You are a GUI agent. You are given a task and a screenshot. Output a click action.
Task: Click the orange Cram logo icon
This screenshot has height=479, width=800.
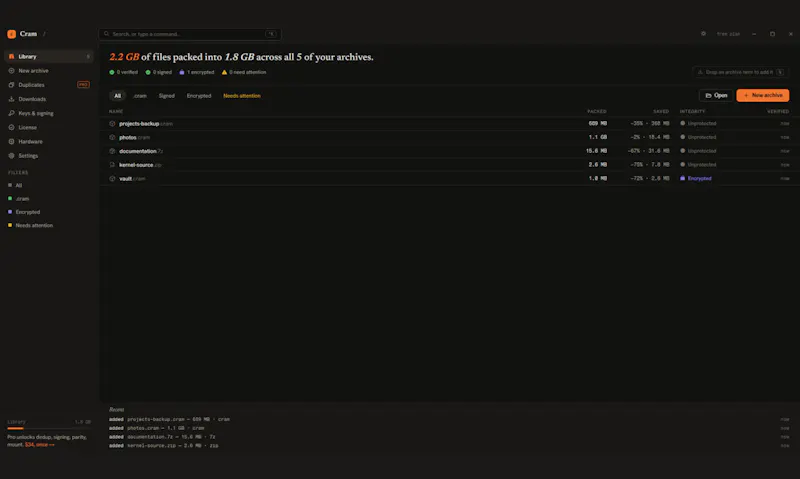point(11,34)
